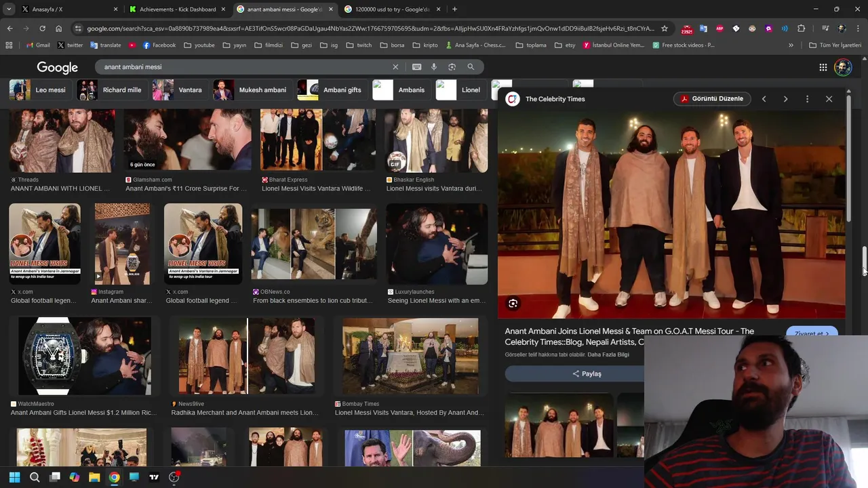Go to the Google logo homepage

click(57, 67)
